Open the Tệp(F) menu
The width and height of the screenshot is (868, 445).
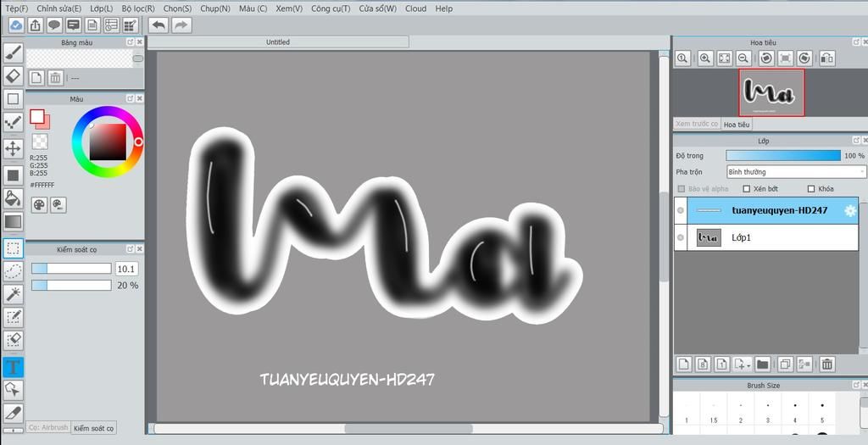coord(17,8)
